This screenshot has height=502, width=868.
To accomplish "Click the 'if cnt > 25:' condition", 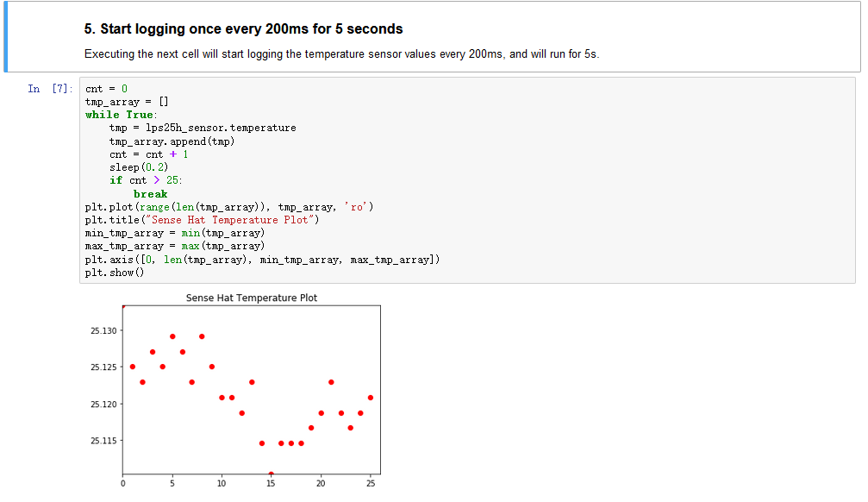I will point(146,180).
